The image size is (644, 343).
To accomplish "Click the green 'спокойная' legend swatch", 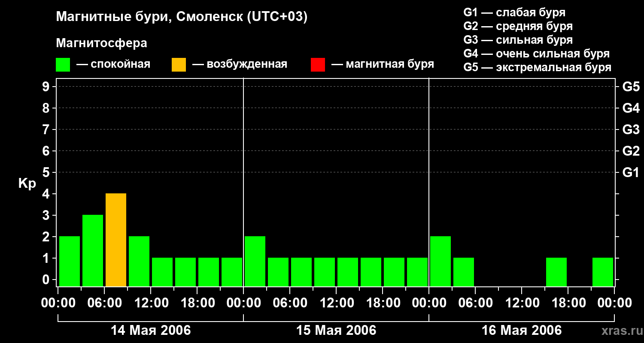I will coord(63,65).
